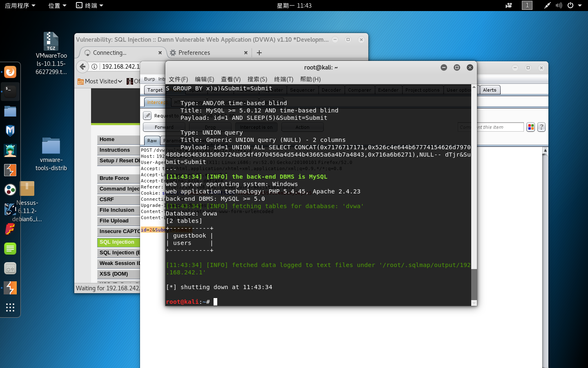Open DVWA Home link
Image resolution: width=588 pixels, height=368 pixels.
(x=118, y=139)
